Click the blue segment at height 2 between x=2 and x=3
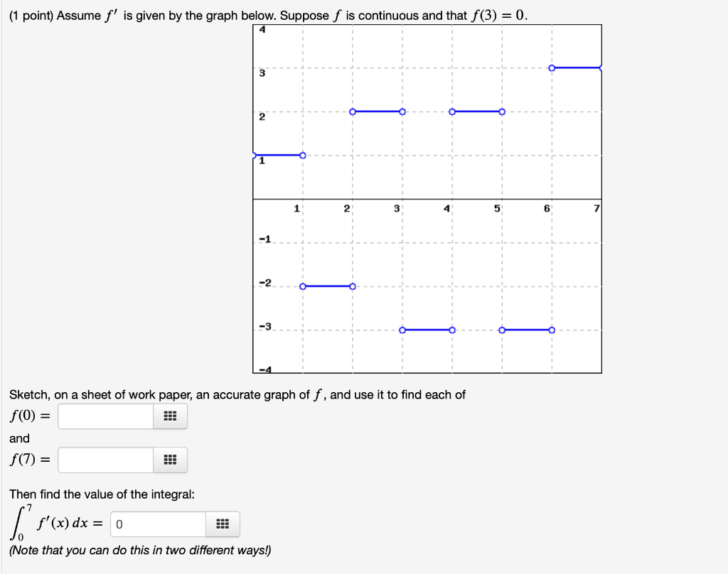 coord(377,111)
